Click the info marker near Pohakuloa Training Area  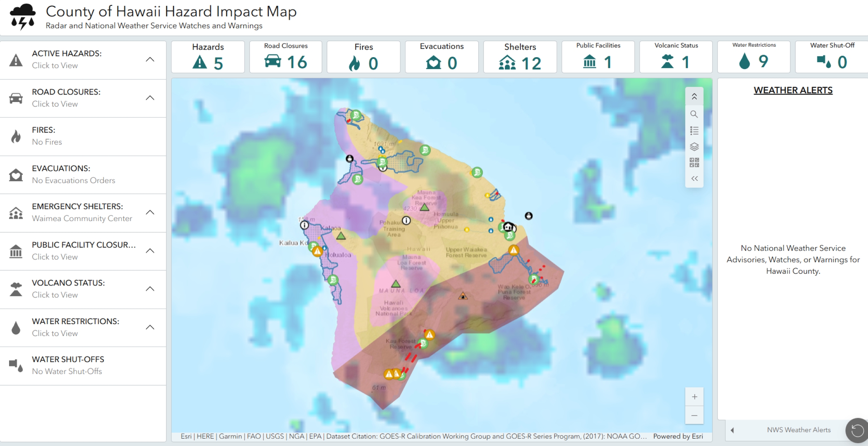click(406, 220)
